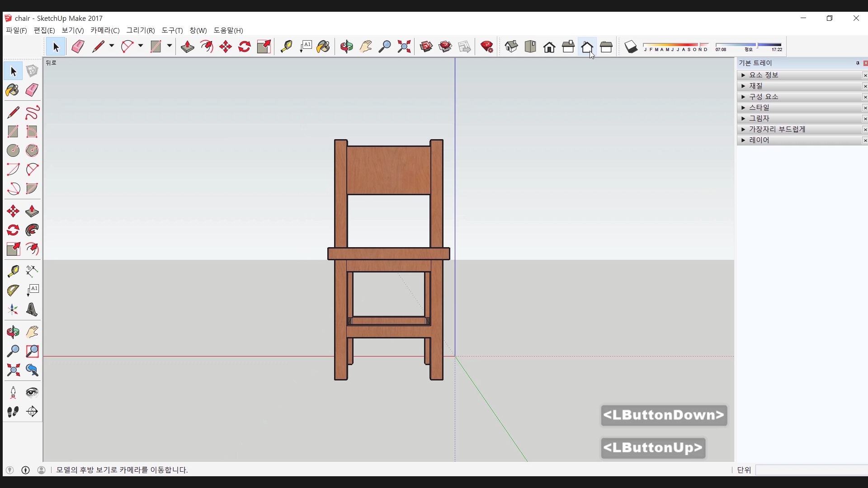Open the arc tool dropdown arrow

click(x=141, y=46)
